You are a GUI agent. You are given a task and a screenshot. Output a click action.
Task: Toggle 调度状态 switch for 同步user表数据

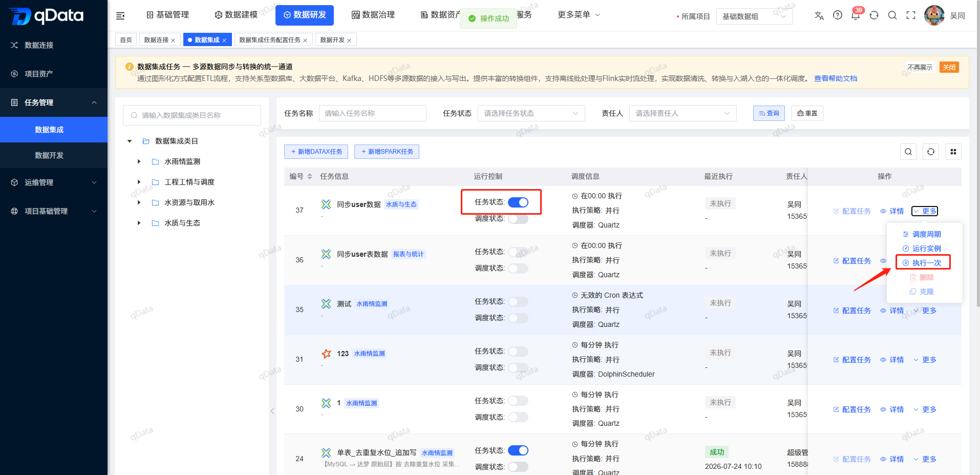518,269
